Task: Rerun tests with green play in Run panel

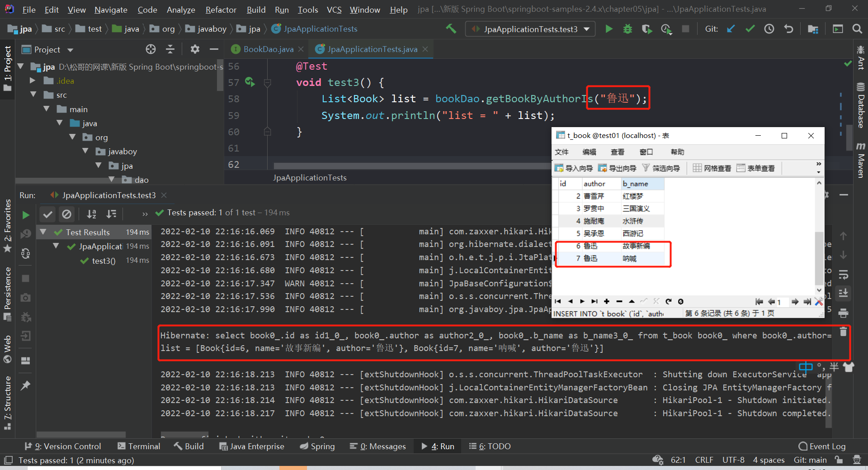Action: point(26,215)
